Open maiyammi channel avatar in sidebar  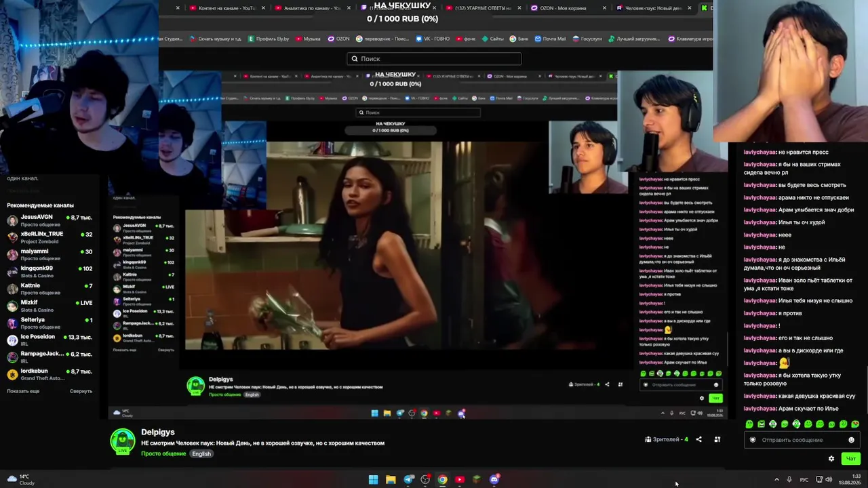(x=12, y=255)
